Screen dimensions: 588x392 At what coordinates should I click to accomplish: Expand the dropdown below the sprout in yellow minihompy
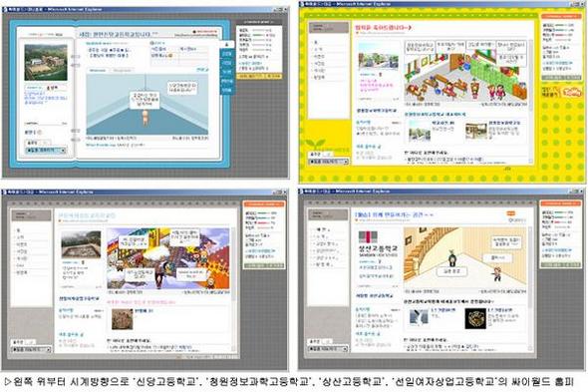(x=329, y=162)
